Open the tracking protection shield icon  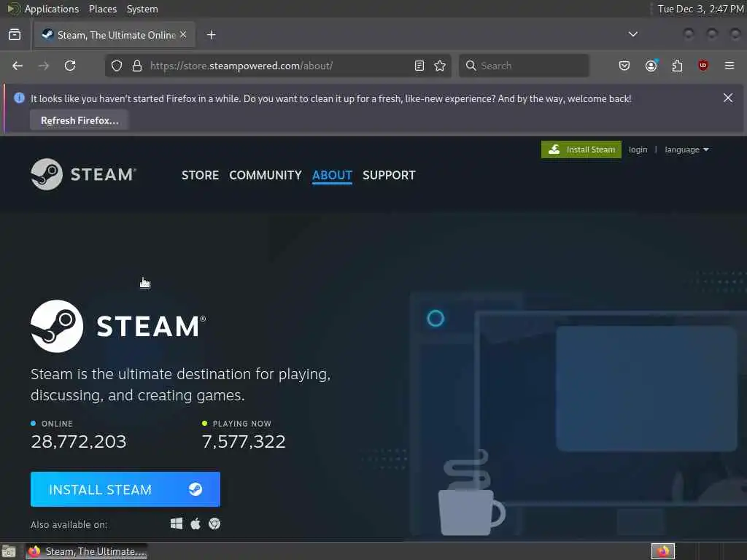point(117,66)
